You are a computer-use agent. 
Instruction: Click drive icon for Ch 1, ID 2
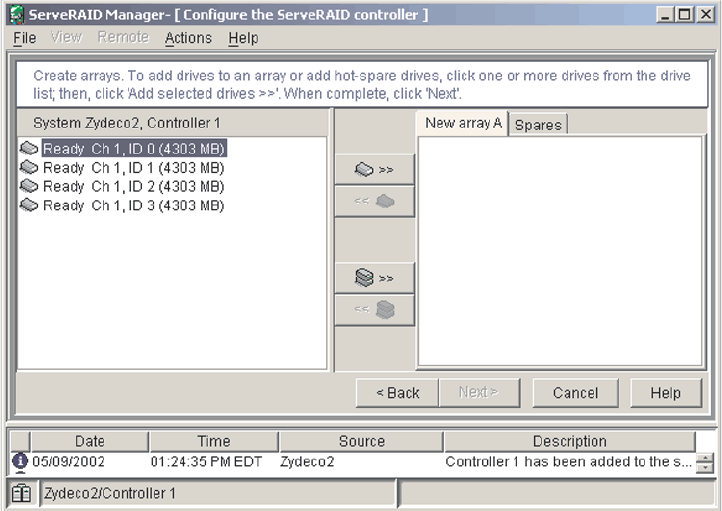point(29,186)
